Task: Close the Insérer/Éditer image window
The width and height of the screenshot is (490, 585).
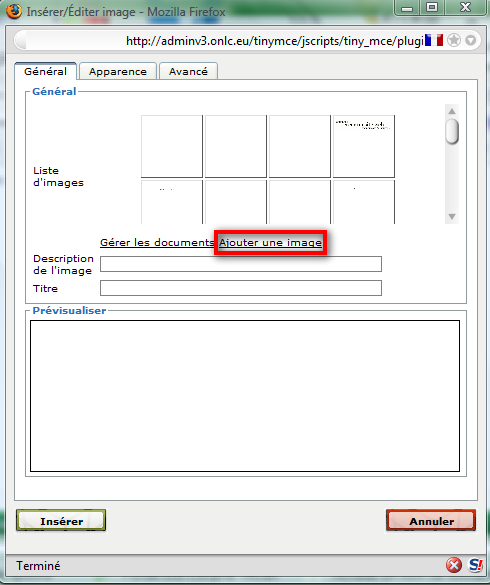Action: [465, 8]
